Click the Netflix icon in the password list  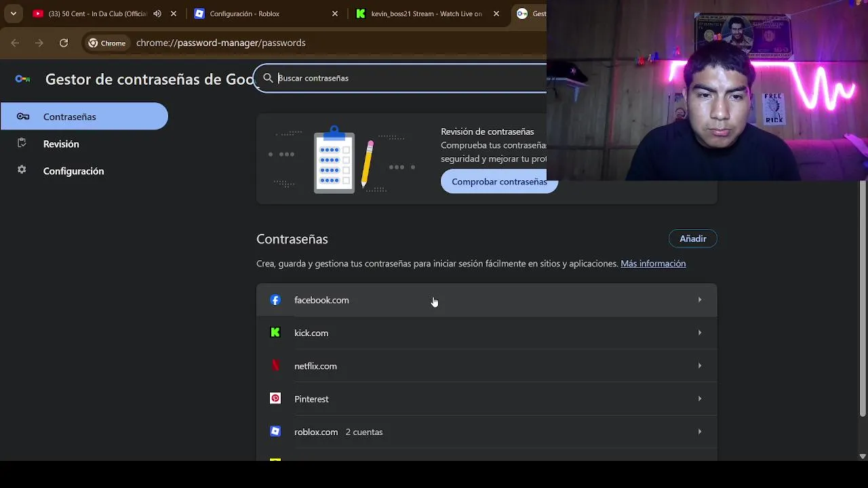(x=275, y=365)
